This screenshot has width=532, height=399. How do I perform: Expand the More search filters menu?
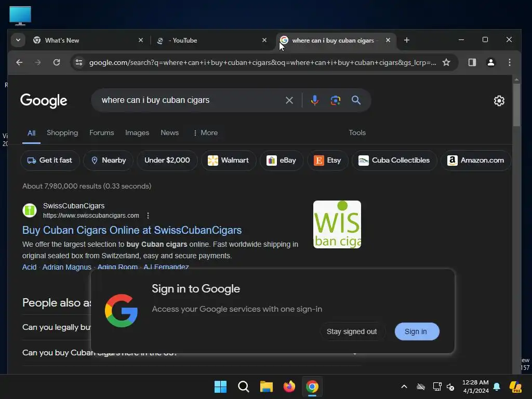pos(206,132)
